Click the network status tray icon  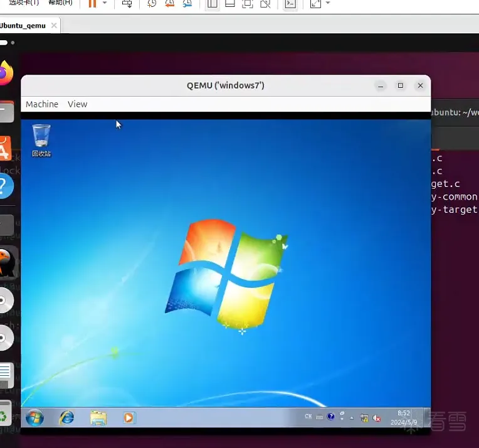pyautogui.click(x=364, y=418)
